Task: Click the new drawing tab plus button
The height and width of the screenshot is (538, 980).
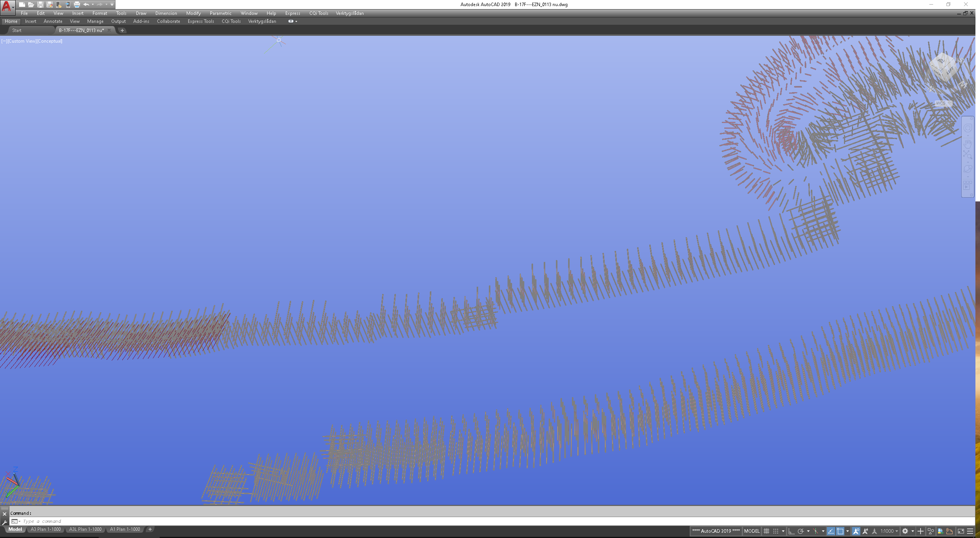Action: [x=122, y=30]
